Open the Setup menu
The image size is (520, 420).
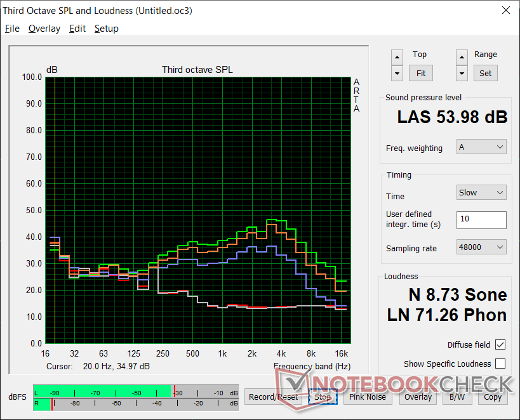point(107,29)
